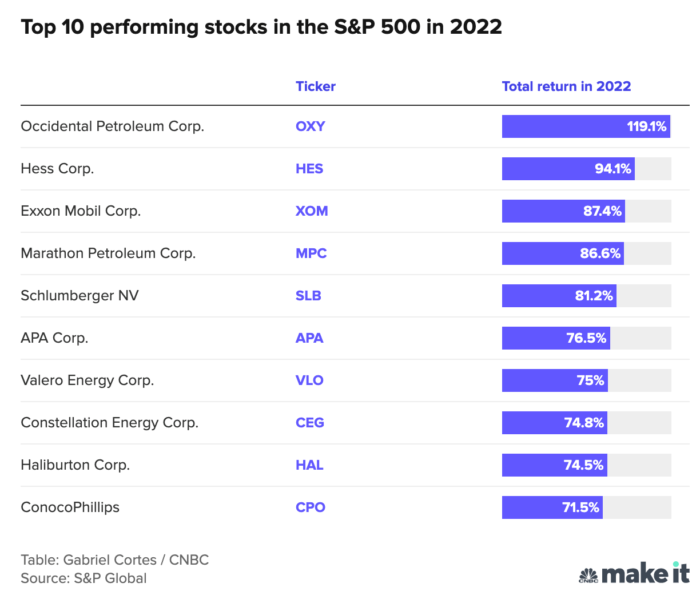The image size is (700, 607).
Task: Click the Gabriel Cortes / CNBC credit
Action: point(114,559)
